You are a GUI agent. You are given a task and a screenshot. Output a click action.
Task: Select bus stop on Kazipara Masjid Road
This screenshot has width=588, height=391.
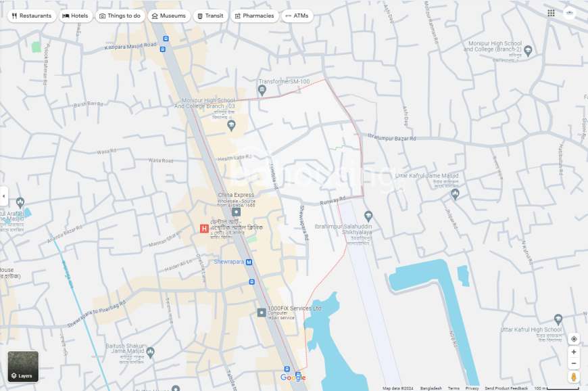(x=162, y=49)
